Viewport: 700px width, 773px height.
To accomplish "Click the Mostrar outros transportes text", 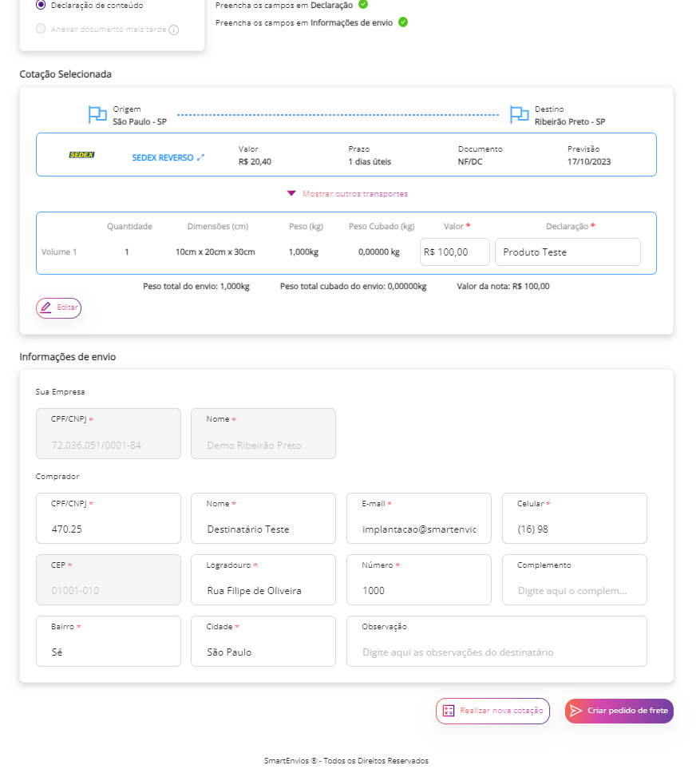I will [x=355, y=194].
